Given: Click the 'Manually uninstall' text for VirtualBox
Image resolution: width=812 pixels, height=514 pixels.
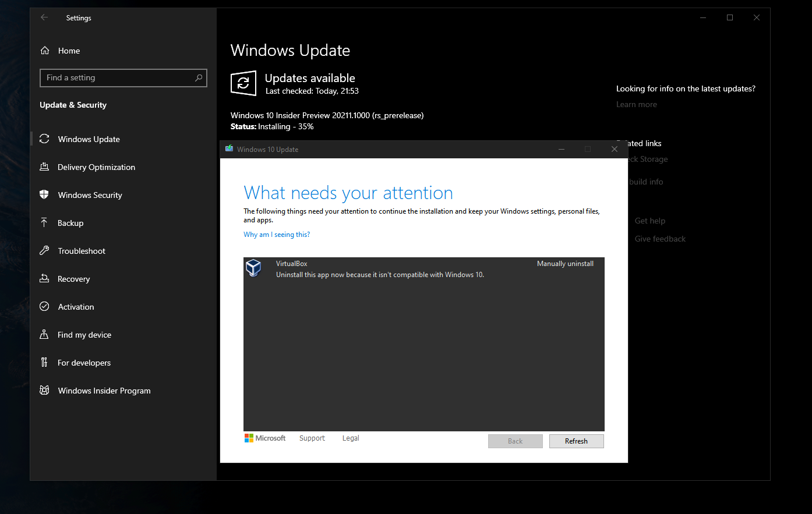Looking at the screenshot, I should coord(565,264).
